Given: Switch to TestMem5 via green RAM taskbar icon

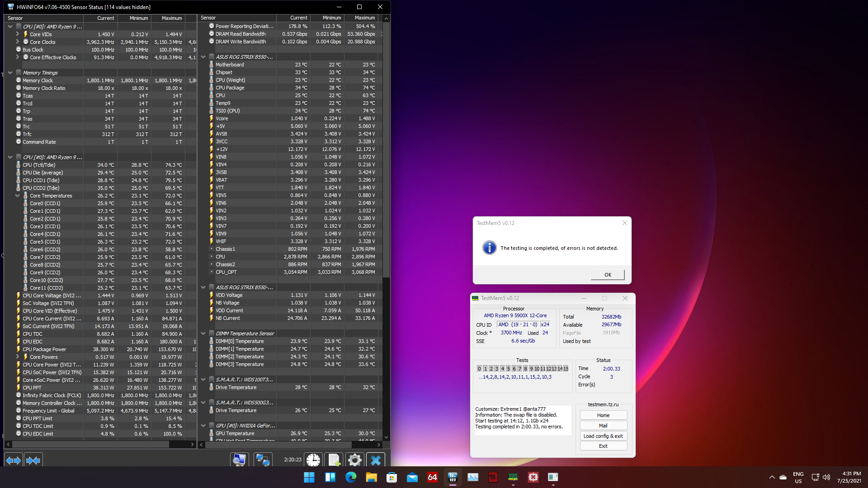Looking at the screenshot, I should (513, 477).
